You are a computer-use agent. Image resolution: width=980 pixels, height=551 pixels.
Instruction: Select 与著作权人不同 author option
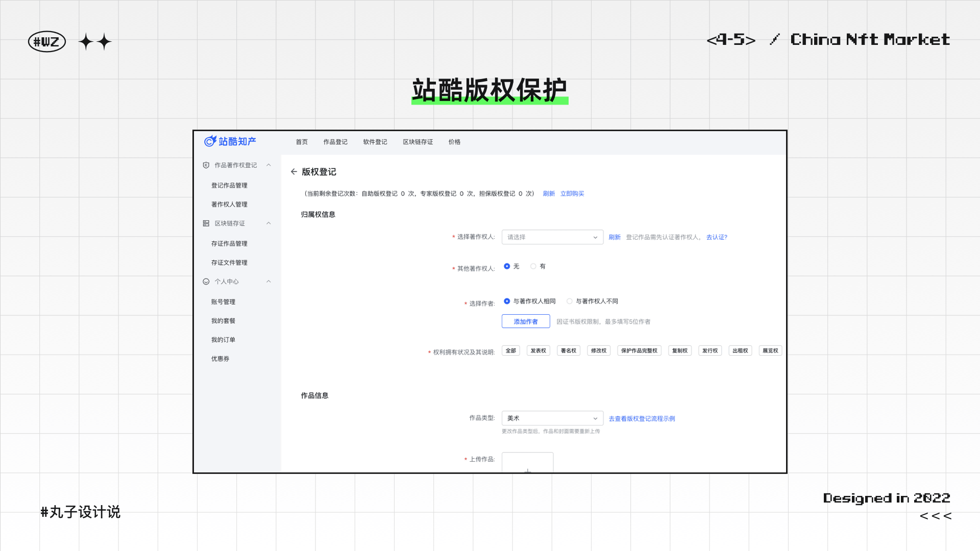click(570, 302)
